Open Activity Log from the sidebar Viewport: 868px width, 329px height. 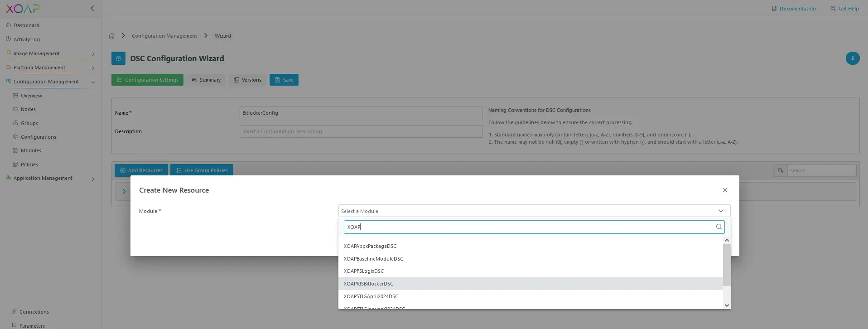tap(27, 39)
